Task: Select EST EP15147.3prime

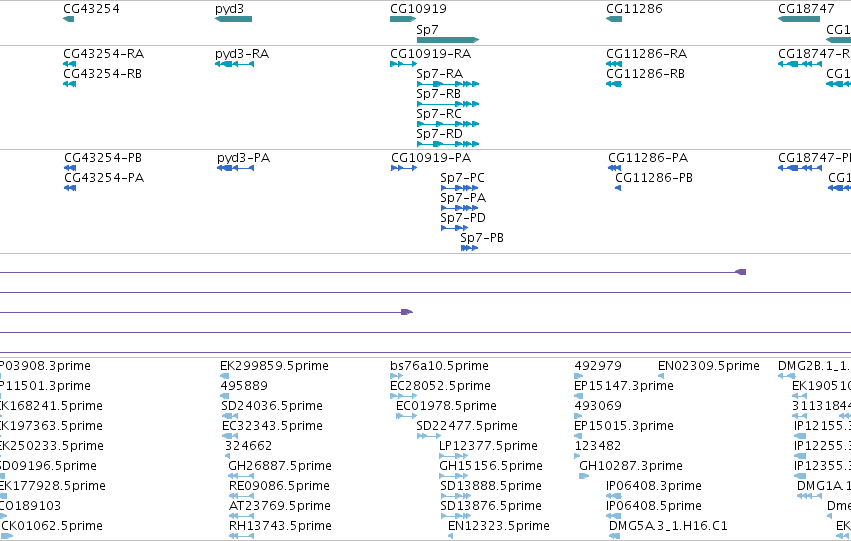Action: [579, 396]
